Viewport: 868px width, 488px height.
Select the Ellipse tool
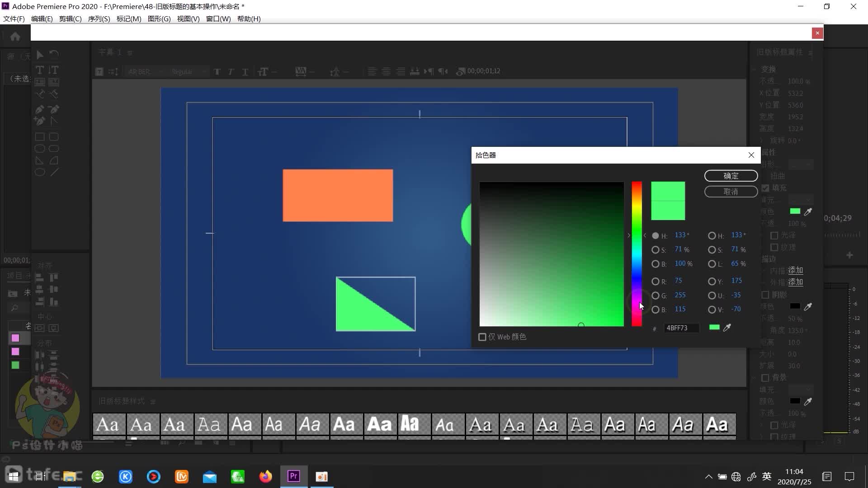pos(40,172)
